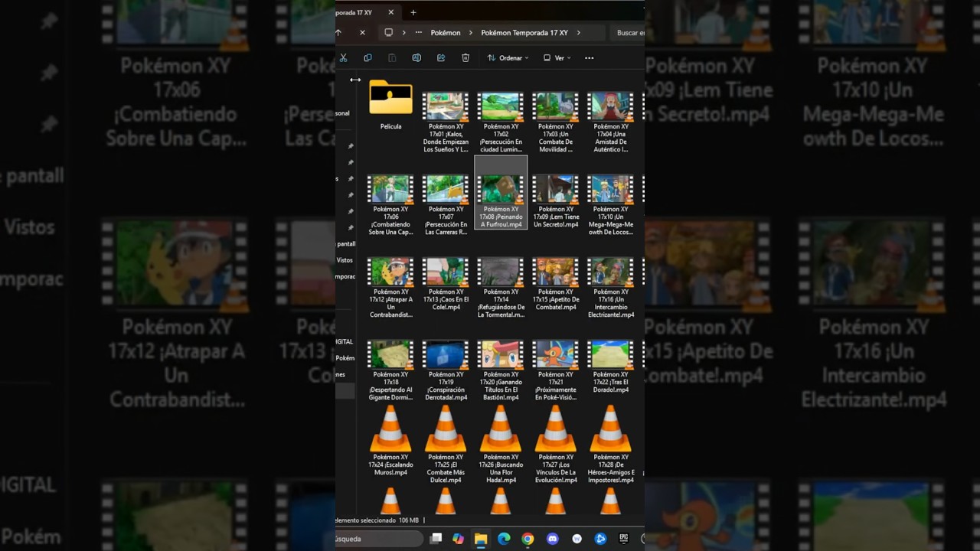Select the 17x10 ¡Un Mega-Mega-Meowth De Locos file
Screen dimensions: 980x551
tap(611, 204)
